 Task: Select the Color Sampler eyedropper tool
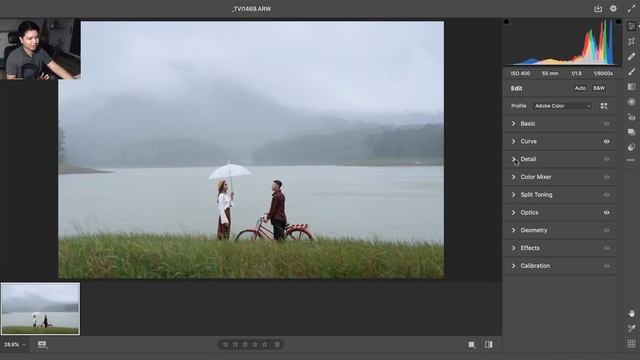[631, 328]
